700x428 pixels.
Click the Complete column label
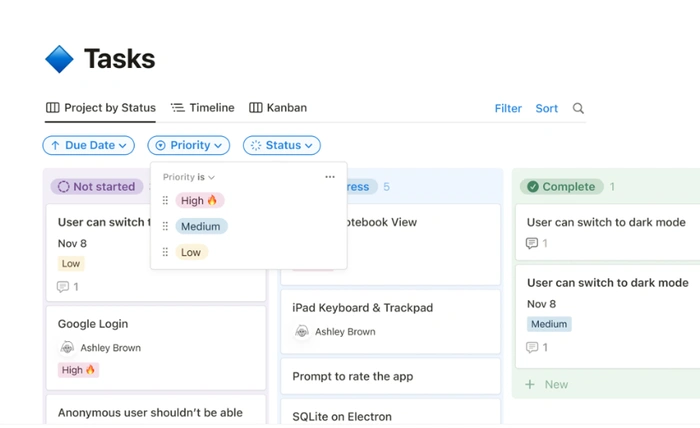pos(562,187)
